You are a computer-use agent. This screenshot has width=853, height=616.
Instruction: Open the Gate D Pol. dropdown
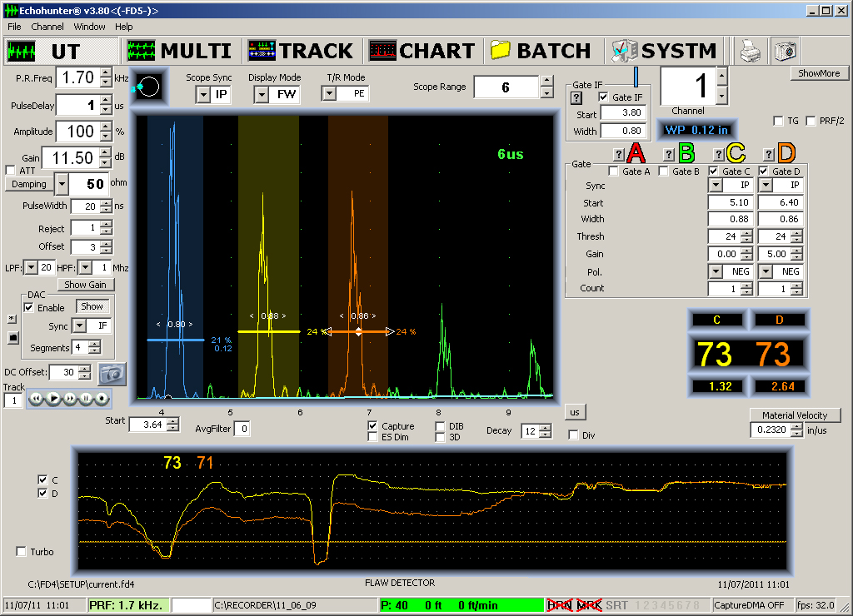click(x=766, y=271)
